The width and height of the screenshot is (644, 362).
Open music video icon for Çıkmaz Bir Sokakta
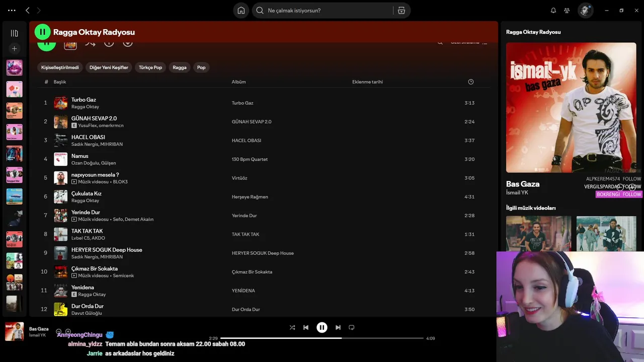tap(74, 276)
